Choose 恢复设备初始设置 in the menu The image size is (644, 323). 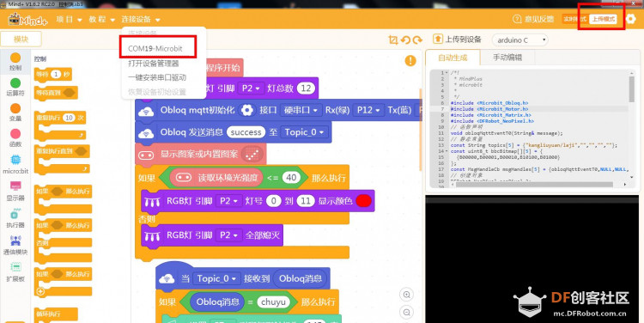point(157,92)
